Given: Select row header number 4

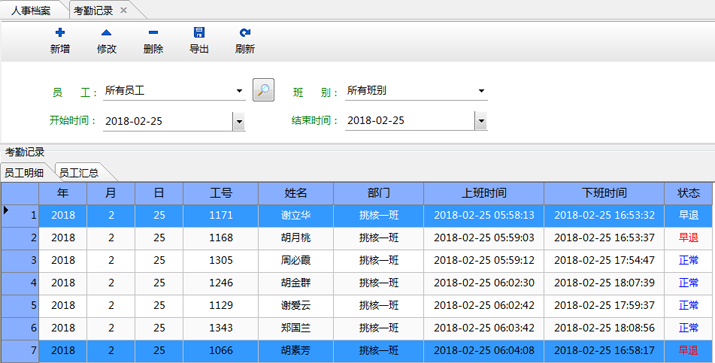Looking at the screenshot, I should (x=20, y=283).
